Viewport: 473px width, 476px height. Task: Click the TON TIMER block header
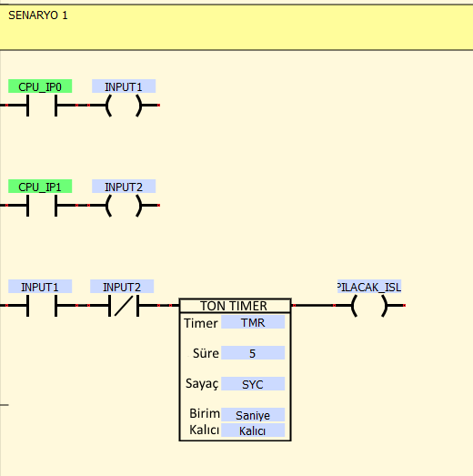[235, 306]
